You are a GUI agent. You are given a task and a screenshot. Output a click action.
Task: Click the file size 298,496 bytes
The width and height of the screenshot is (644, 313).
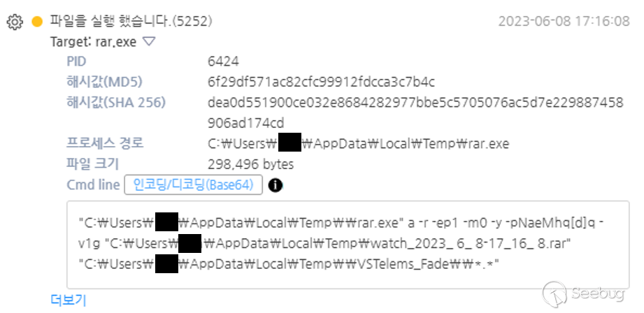click(x=251, y=164)
